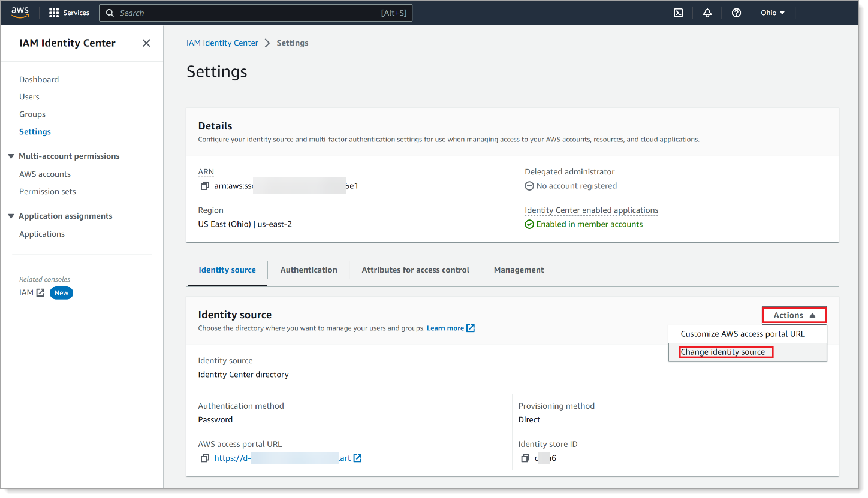This screenshot has height=498, width=868.
Task: Open the CloudShell terminal icon
Action: pyautogui.click(x=678, y=13)
